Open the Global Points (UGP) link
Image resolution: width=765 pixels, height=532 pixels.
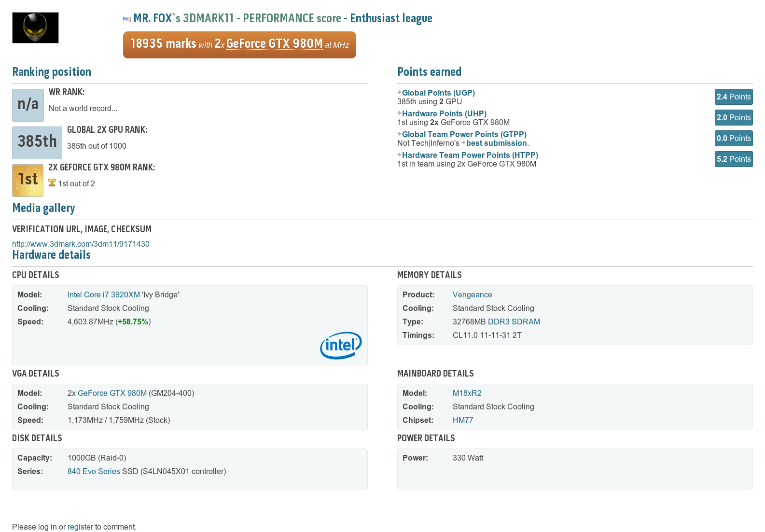point(438,93)
